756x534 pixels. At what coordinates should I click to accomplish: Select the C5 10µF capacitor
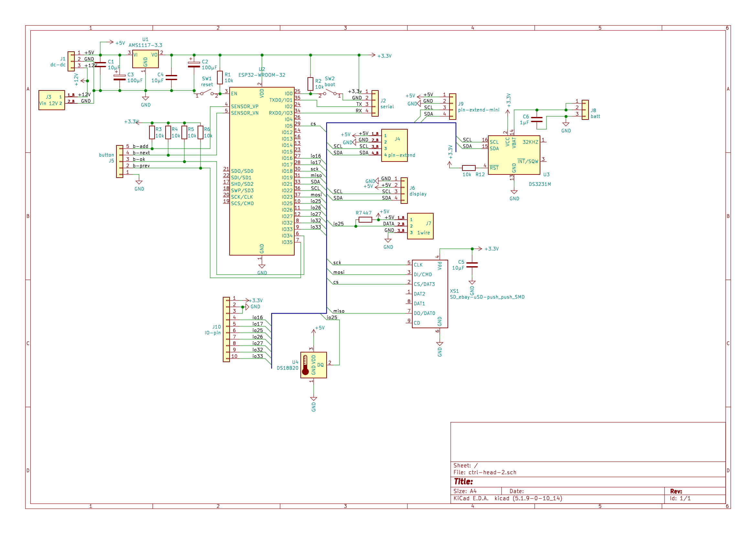point(472,265)
